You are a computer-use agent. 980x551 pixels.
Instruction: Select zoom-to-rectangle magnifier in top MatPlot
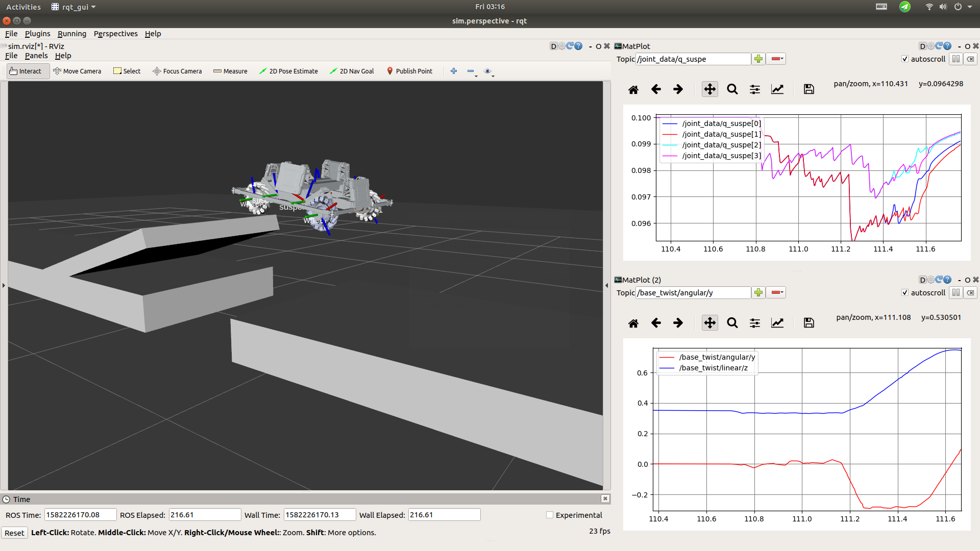732,89
